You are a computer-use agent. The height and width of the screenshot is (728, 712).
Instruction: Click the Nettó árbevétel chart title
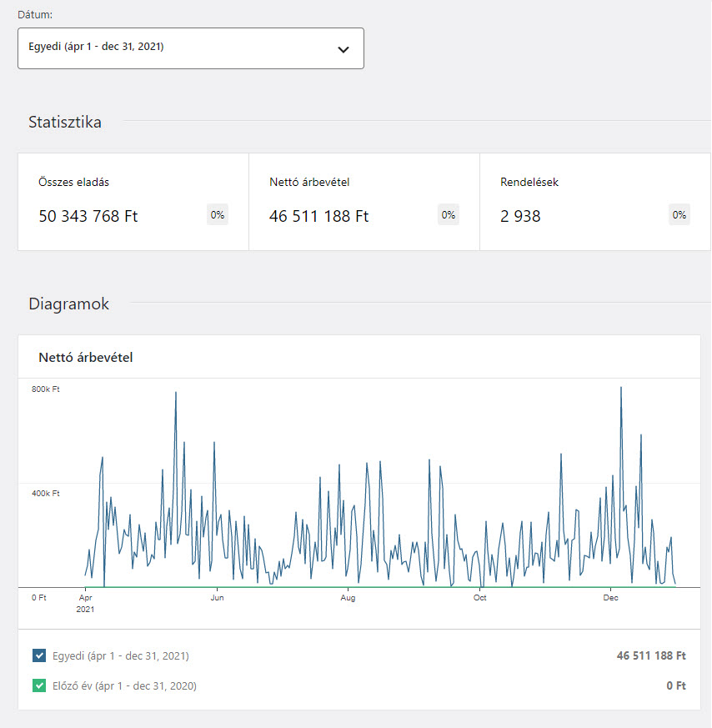(86, 357)
